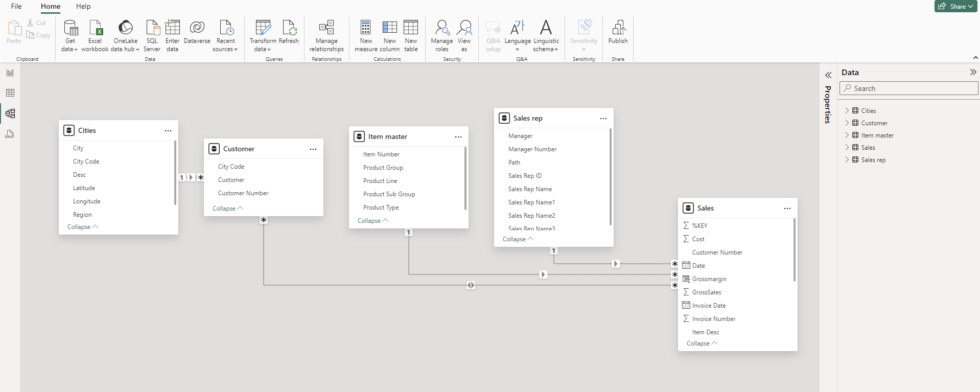Collapse the Customer table card

tap(227, 209)
